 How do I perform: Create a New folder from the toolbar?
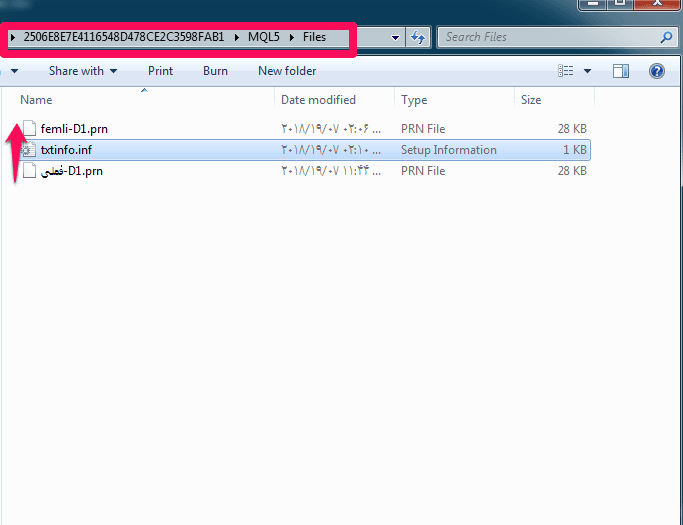[287, 71]
